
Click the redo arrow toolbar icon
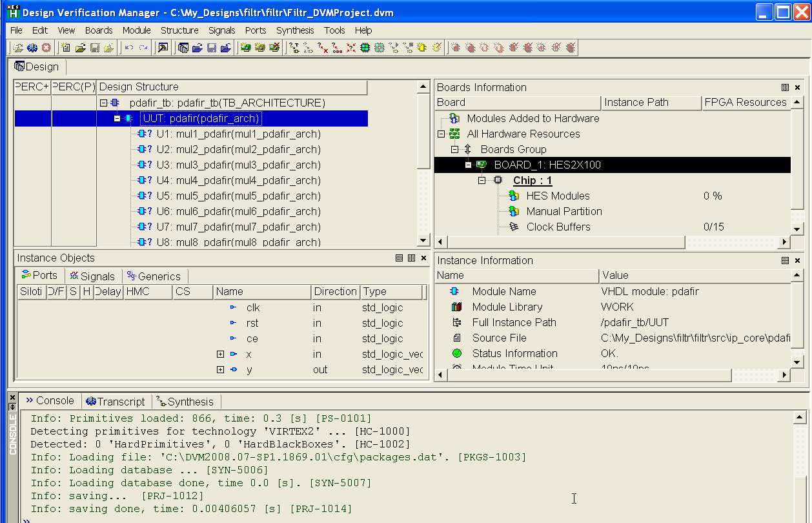pyautogui.click(x=143, y=48)
